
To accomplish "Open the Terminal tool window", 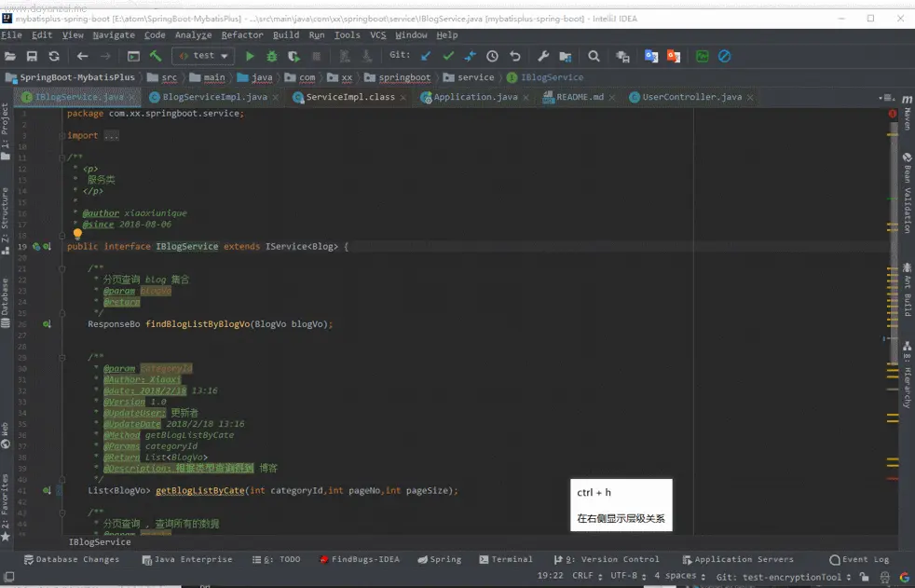I will click(x=505, y=559).
